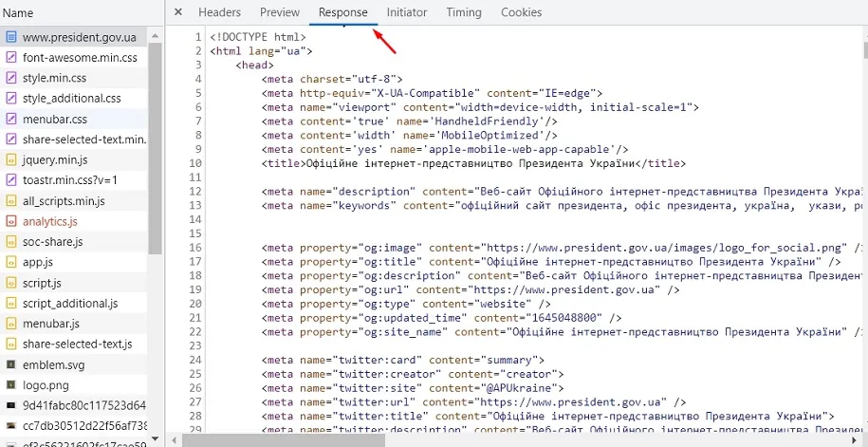Viewport: 868px width, 447px height.
Task: View the Cookies tab
Action: 522,12
